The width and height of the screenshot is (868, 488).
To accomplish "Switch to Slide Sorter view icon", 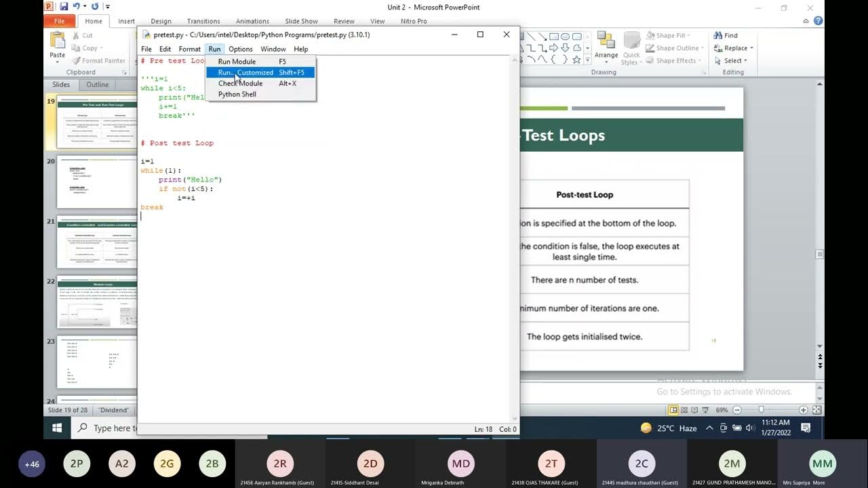I will point(685,410).
